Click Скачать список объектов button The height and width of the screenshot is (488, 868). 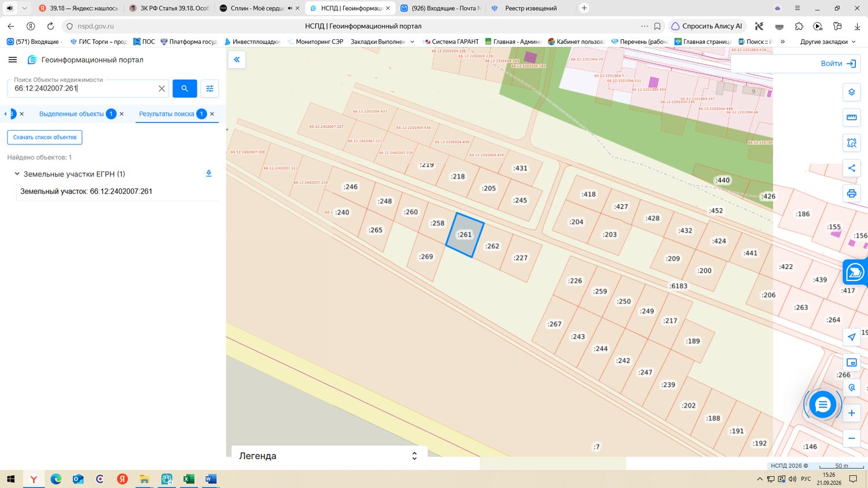(x=45, y=138)
